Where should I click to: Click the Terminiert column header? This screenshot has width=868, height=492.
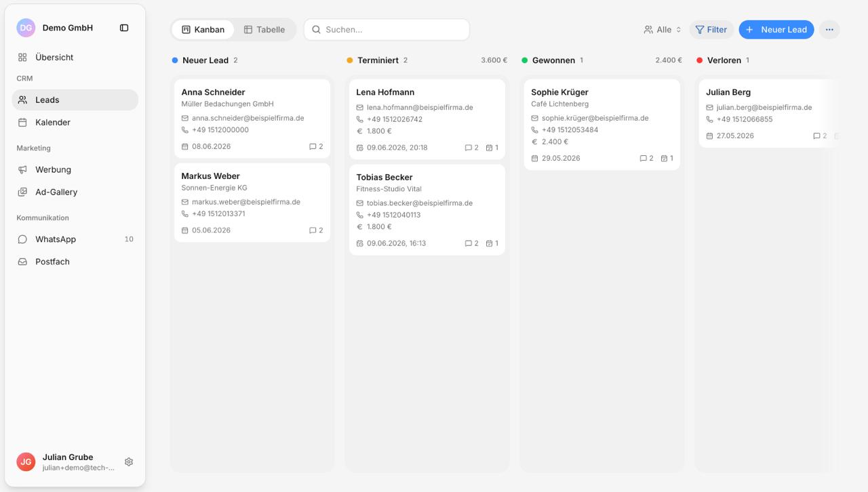[378, 60]
